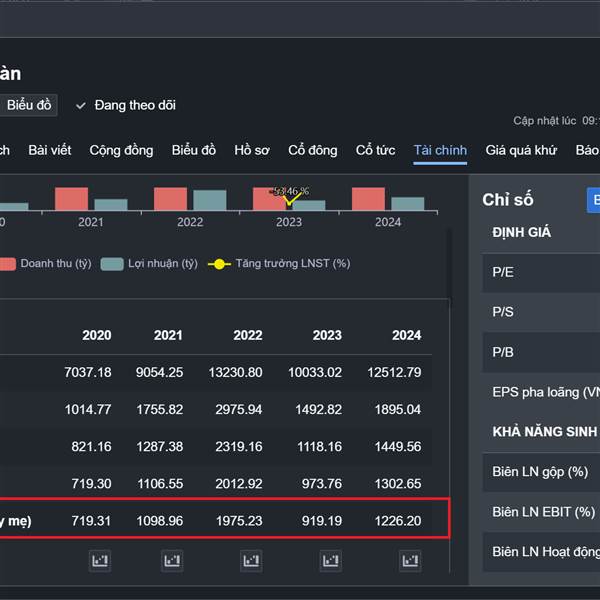The height and width of the screenshot is (600, 600).
Task: Select the Biên LN EBIT (%) row
Action: click(540, 511)
